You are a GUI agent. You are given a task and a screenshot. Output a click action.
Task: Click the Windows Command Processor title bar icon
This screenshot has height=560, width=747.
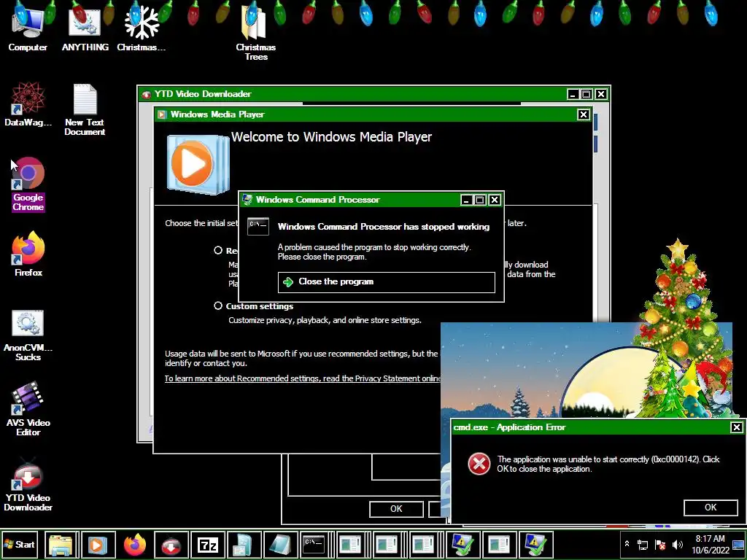(x=247, y=200)
